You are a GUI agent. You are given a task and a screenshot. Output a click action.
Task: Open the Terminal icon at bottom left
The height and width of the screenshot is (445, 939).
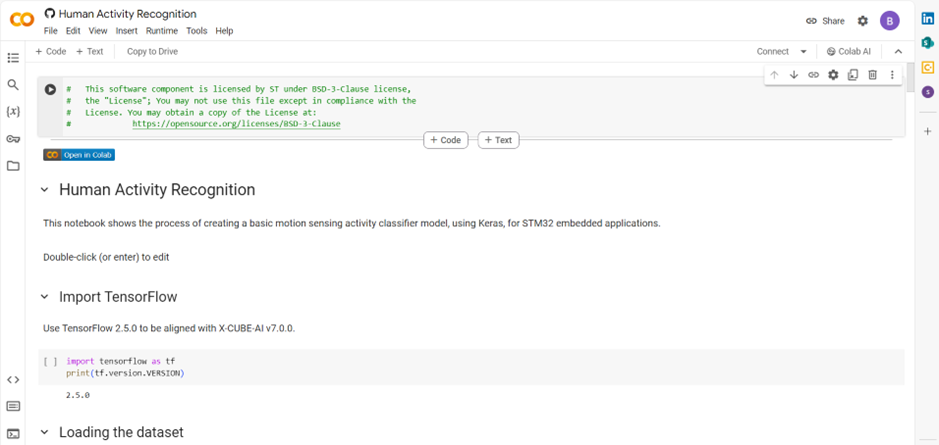(x=13, y=432)
